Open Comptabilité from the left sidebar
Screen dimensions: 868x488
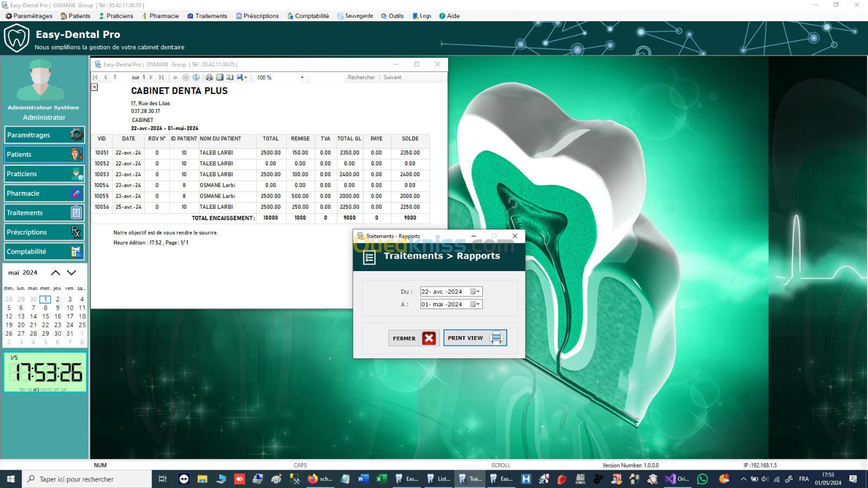pos(44,252)
